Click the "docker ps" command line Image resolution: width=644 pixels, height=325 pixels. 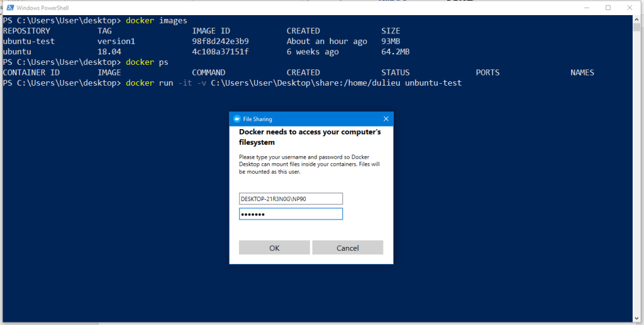click(147, 62)
